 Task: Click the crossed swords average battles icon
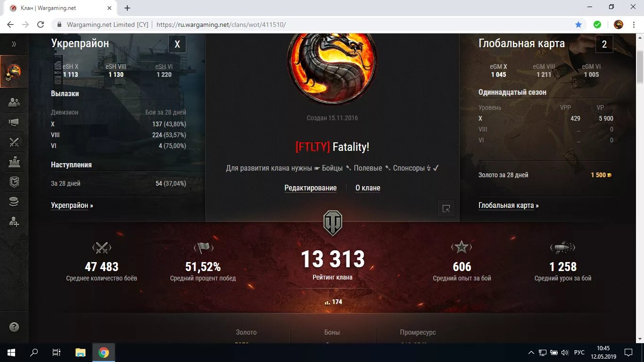pos(101,247)
